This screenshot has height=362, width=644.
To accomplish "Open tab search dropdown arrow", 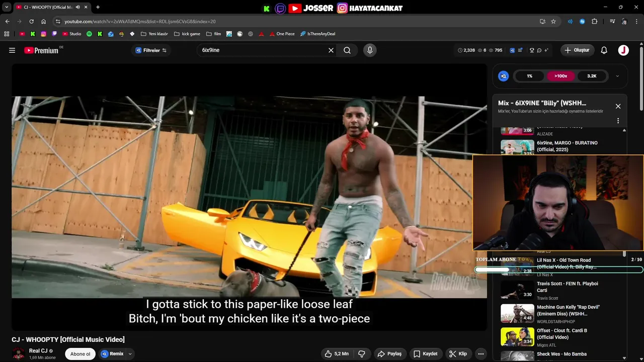I will 7,7.
